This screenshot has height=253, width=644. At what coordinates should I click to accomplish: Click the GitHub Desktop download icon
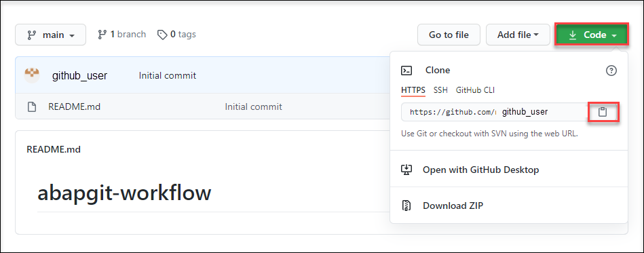point(406,170)
